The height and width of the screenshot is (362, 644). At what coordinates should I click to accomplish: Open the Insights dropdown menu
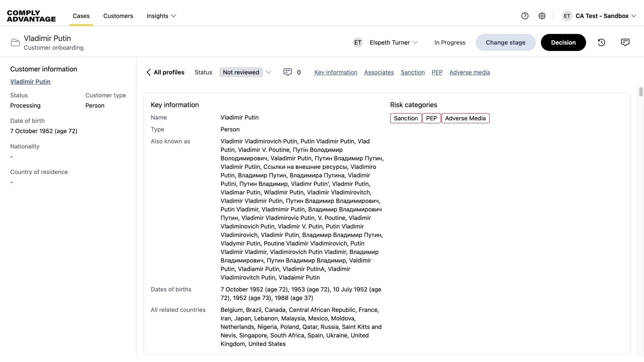pyautogui.click(x=161, y=16)
